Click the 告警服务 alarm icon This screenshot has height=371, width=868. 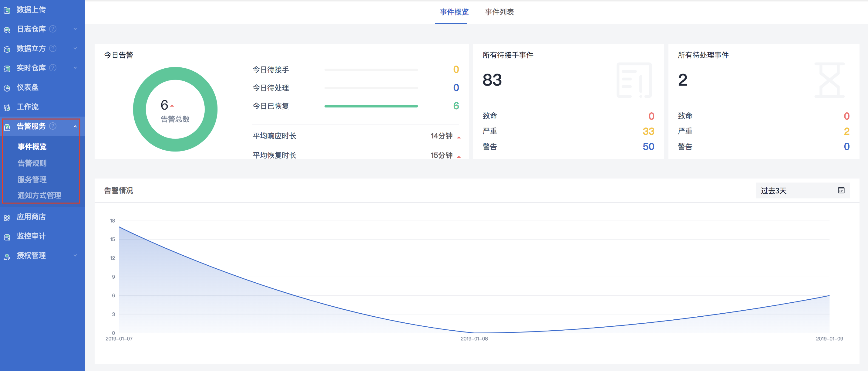7,127
